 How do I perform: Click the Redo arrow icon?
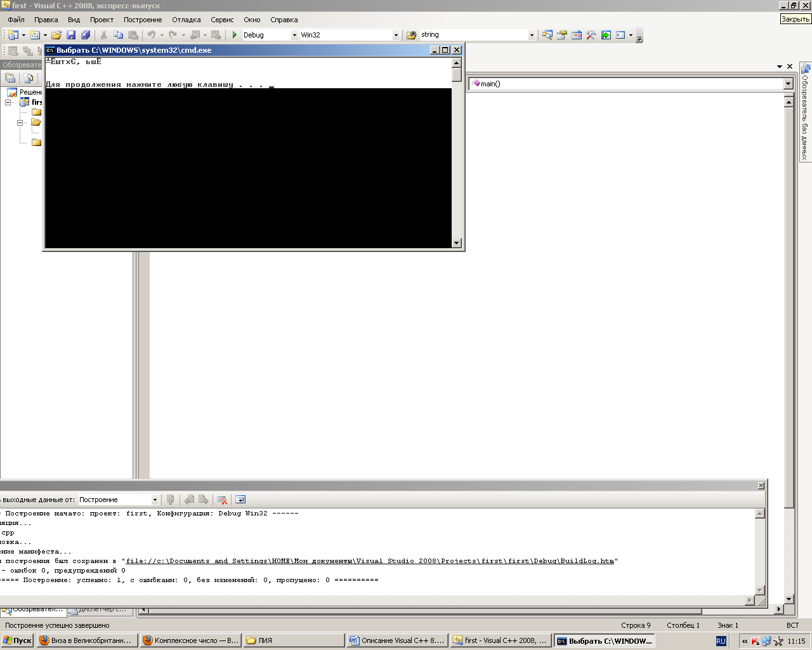pyautogui.click(x=173, y=35)
